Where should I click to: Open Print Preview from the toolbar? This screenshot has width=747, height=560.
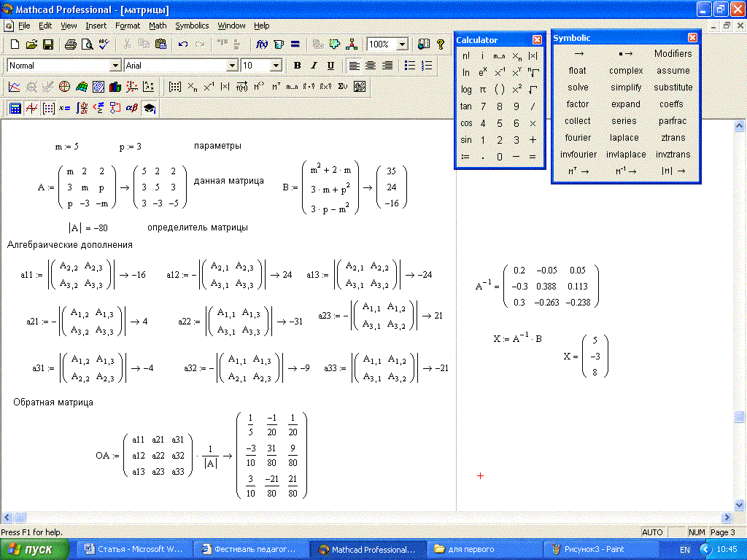[87, 44]
